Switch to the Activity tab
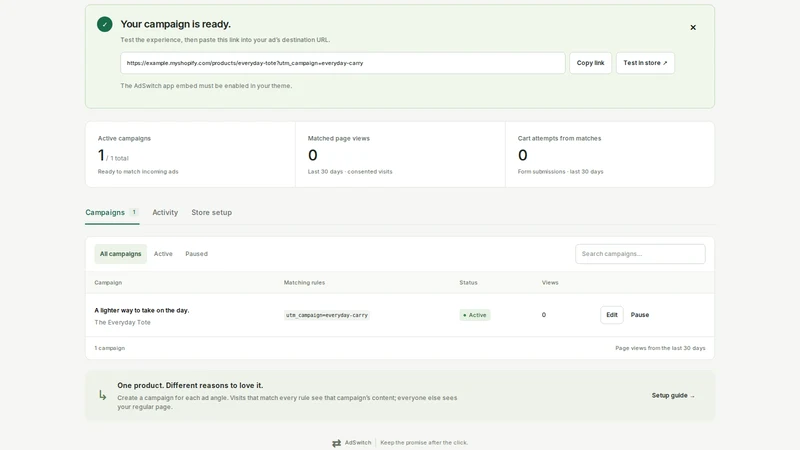The width and height of the screenshot is (800, 450). point(165,212)
